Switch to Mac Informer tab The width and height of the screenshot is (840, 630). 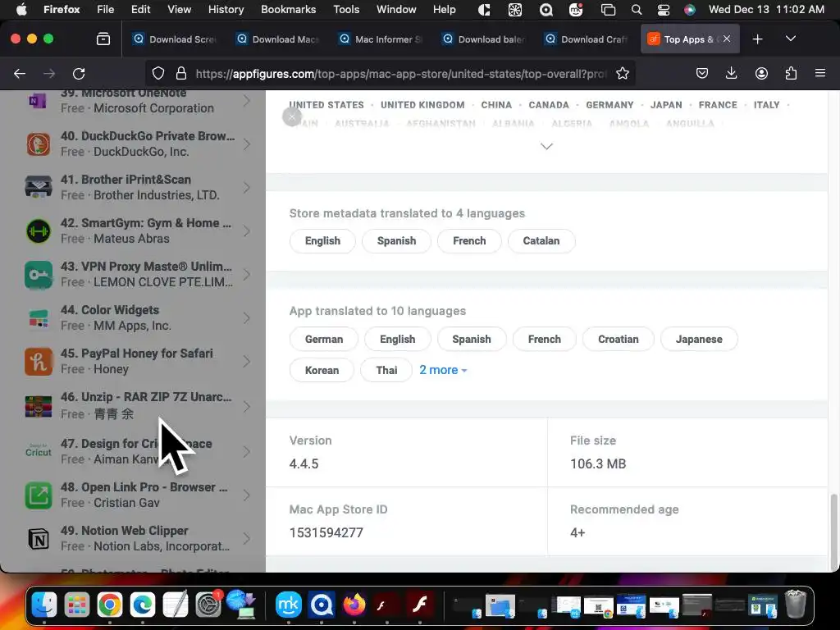point(381,39)
